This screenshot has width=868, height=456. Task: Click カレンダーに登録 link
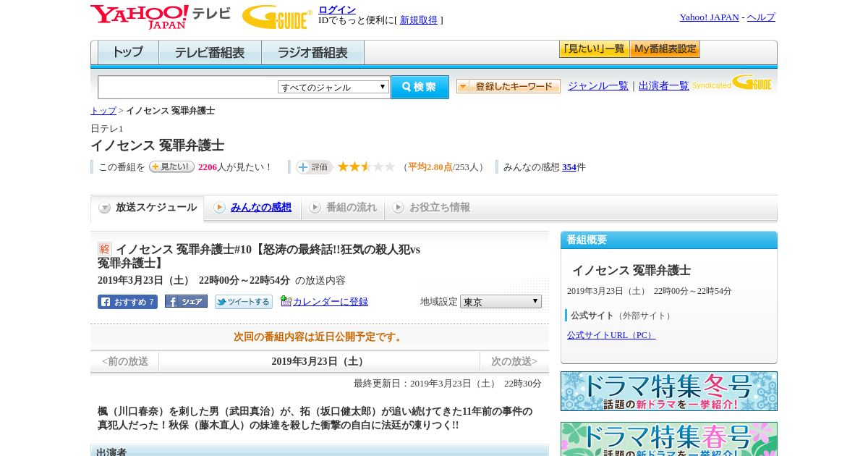[331, 302]
